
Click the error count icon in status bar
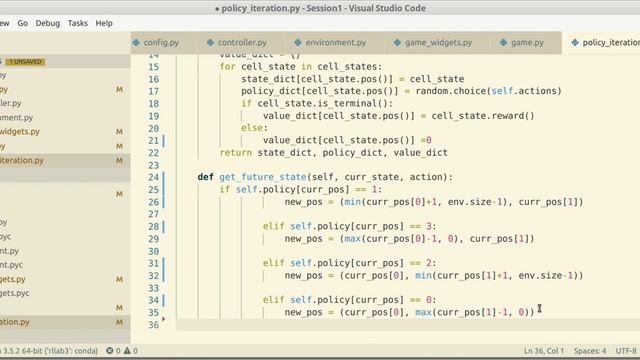pyautogui.click(x=110, y=351)
